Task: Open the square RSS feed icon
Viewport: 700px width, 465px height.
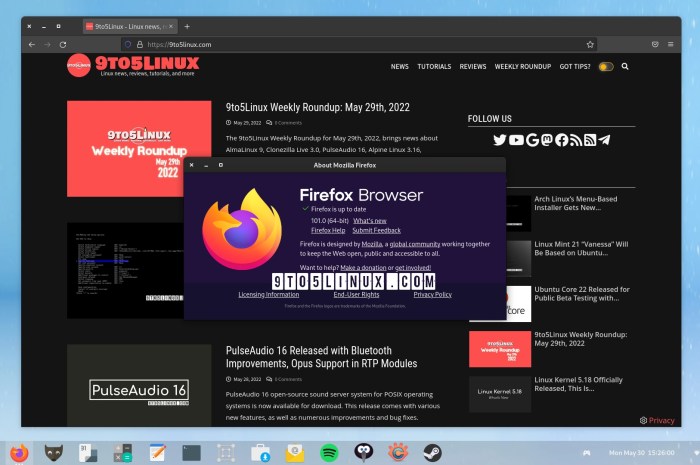Action: [590, 140]
